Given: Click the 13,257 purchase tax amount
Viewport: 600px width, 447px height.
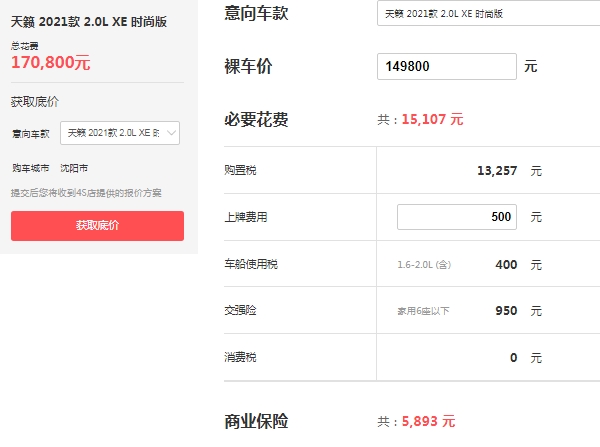Looking at the screenshot, I should pyautogui.click(x=497, y=171).
